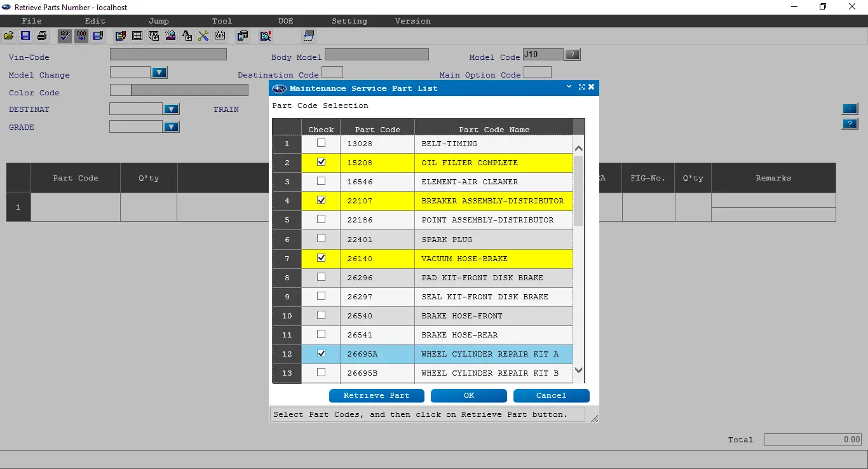Image resolution: width=868 pixels, height=469 pixels.
Task: Click the part list scrollbar down arrow
Action: point(578,370)
